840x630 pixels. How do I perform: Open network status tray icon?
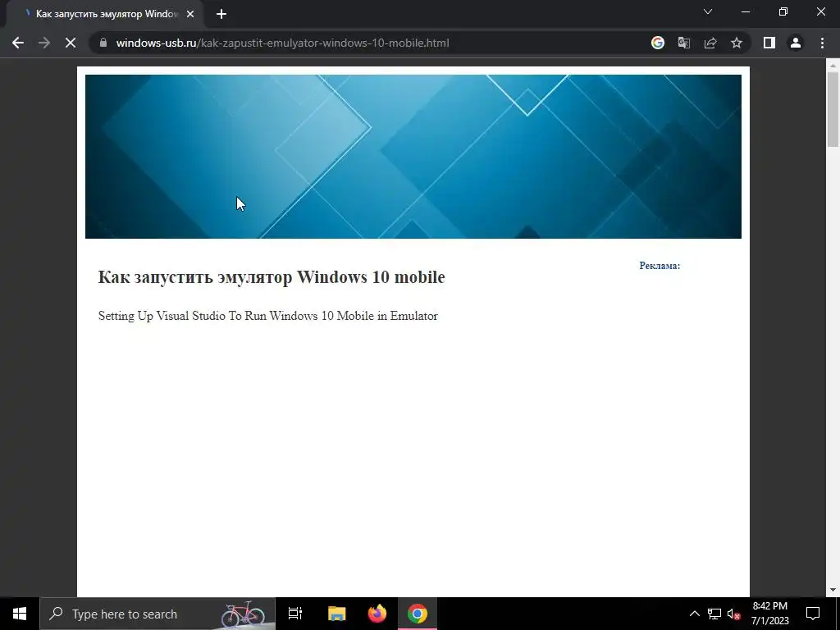pos(714,614)
